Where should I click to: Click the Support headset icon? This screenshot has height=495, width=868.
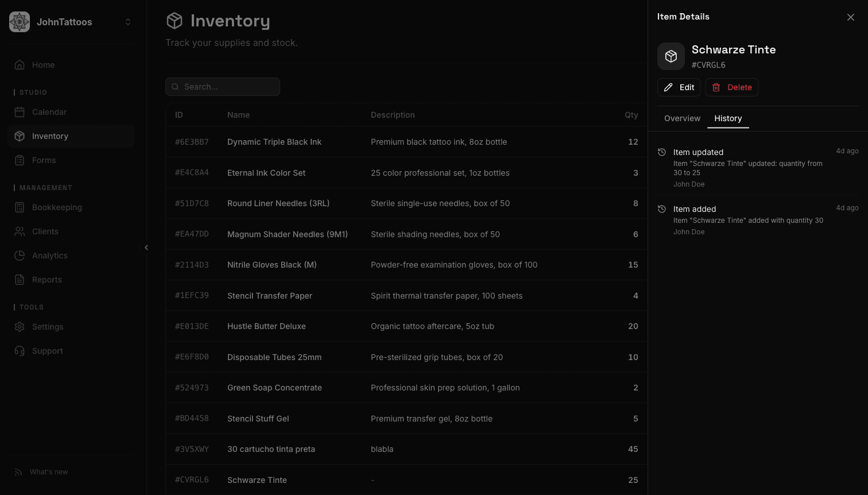pyautogui.click(x=21, y=351)
